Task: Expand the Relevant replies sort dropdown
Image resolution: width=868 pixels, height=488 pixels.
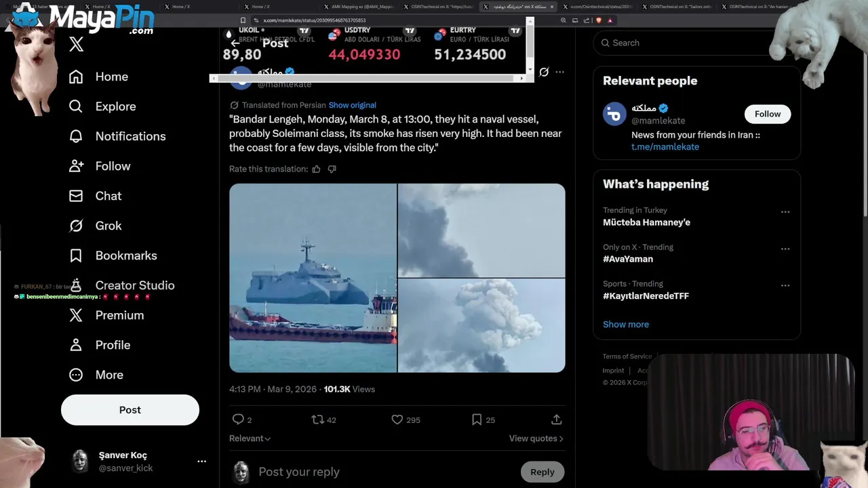Action: [x=250, y=439]
